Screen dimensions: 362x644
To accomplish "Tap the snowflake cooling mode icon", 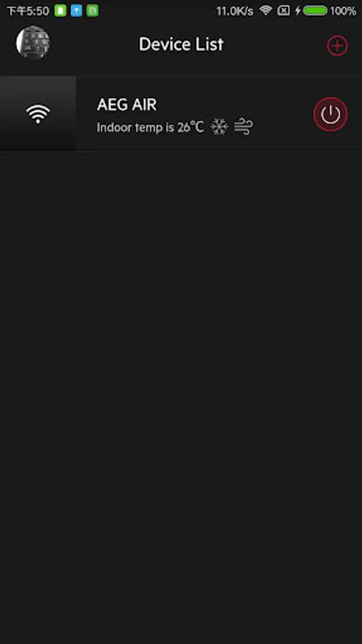I will [219, 127].
